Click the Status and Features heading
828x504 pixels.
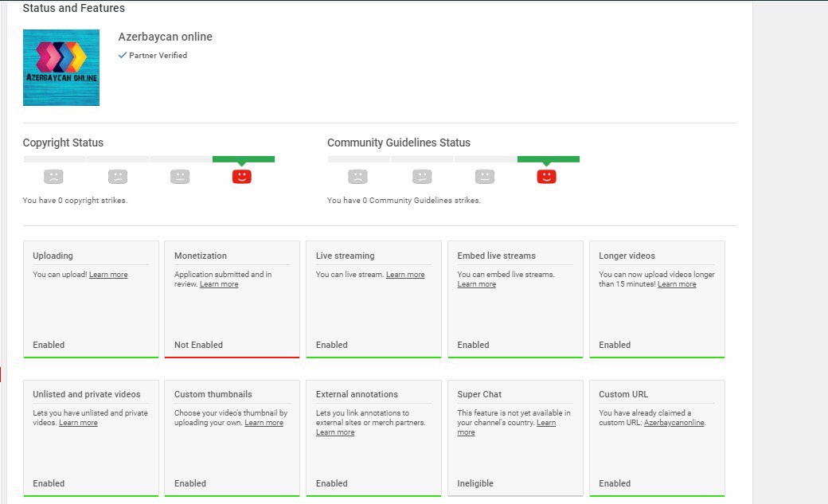(74, 8)
